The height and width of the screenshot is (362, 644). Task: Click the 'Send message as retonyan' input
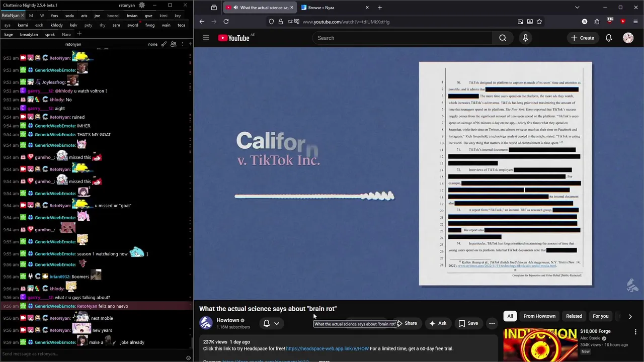(x=93, y=354)
